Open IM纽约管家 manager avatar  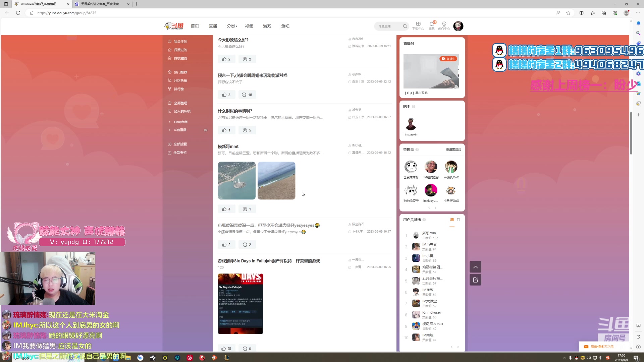(x=431, y=167)
